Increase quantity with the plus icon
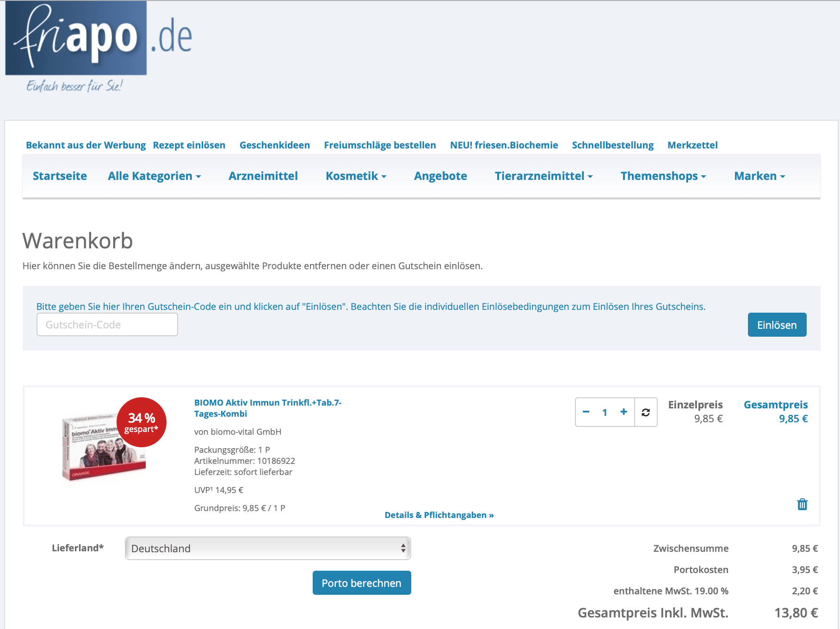 click(624, 412)
